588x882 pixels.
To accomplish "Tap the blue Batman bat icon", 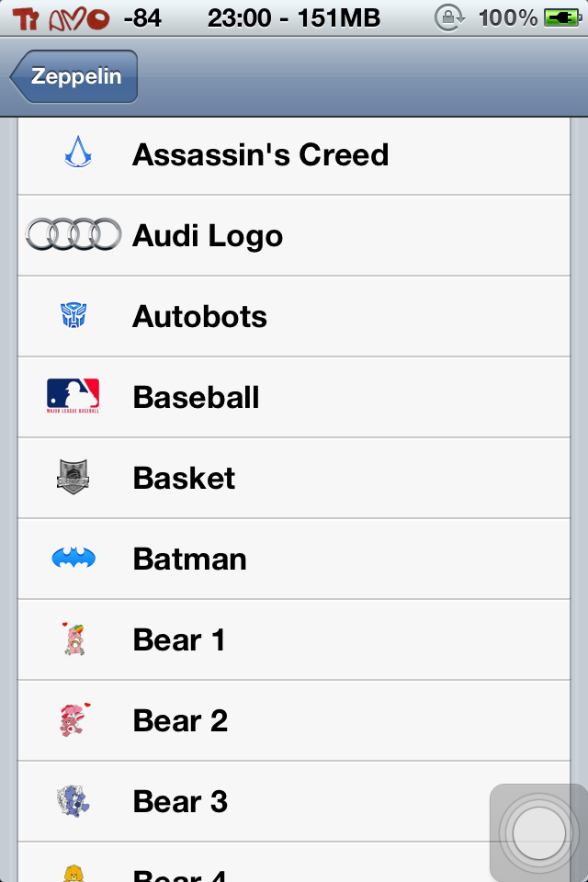I will pyautogui.click(x=73, y=558).
